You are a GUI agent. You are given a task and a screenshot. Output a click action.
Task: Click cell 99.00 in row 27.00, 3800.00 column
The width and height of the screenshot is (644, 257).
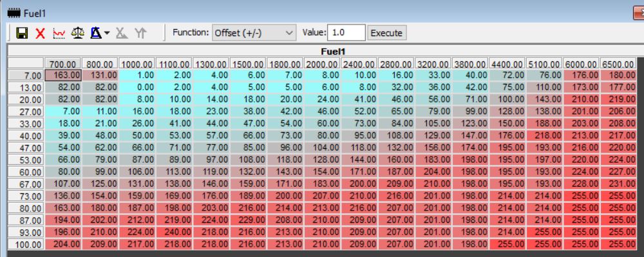[x=470, y=111]
